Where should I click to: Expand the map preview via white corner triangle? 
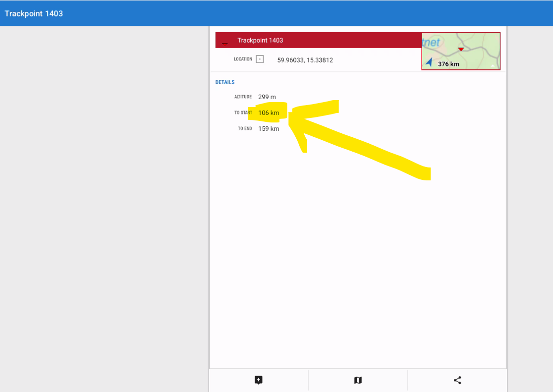click(x=493, y=65)
